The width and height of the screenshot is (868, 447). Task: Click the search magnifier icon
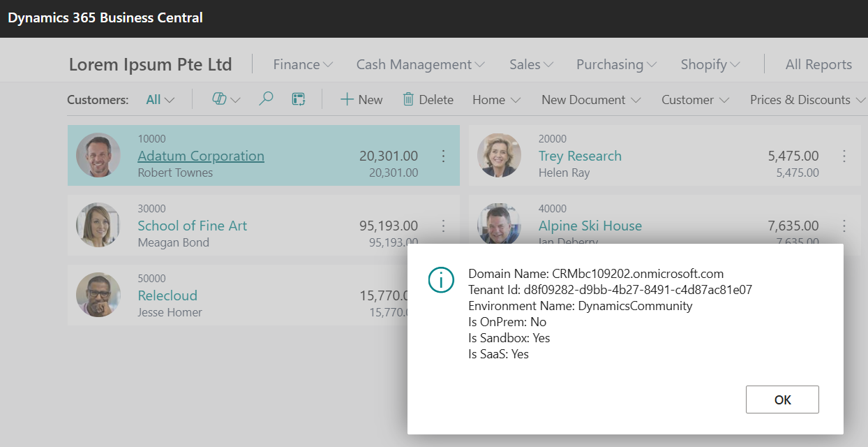266,99
